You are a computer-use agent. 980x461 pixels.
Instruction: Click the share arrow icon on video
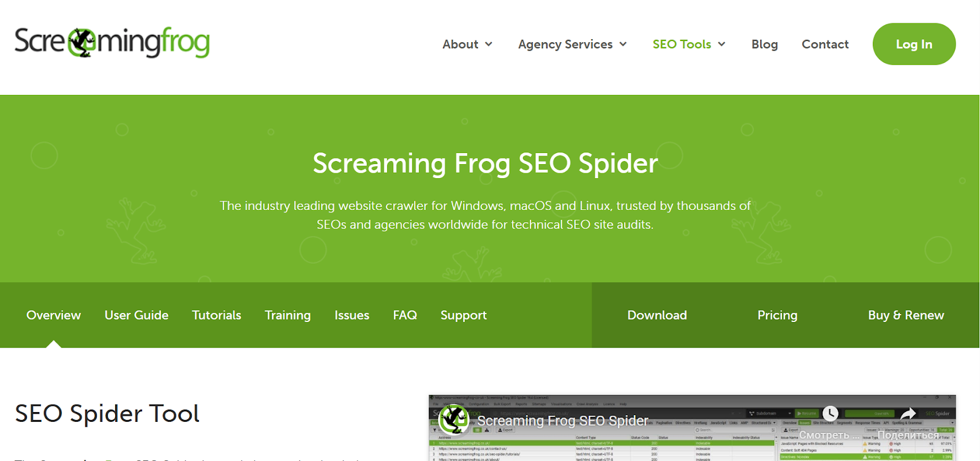[908, 414]
